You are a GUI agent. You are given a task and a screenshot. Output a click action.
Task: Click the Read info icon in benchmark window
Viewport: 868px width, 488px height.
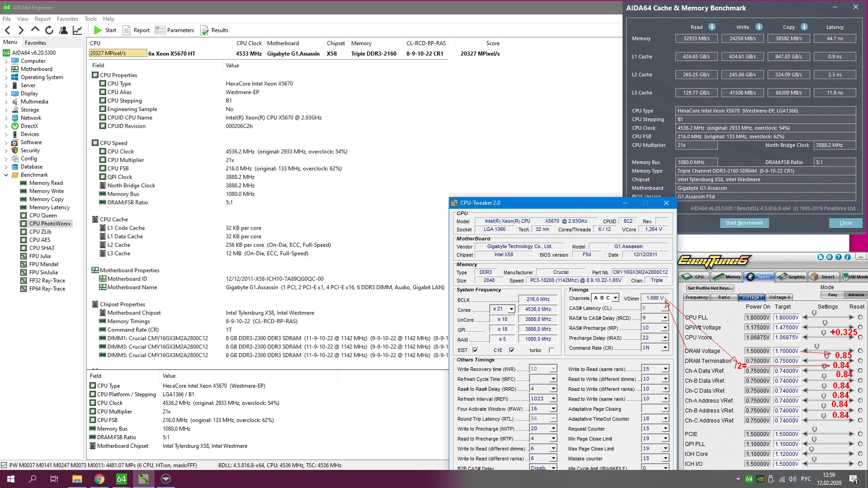[x=712, y=27]
